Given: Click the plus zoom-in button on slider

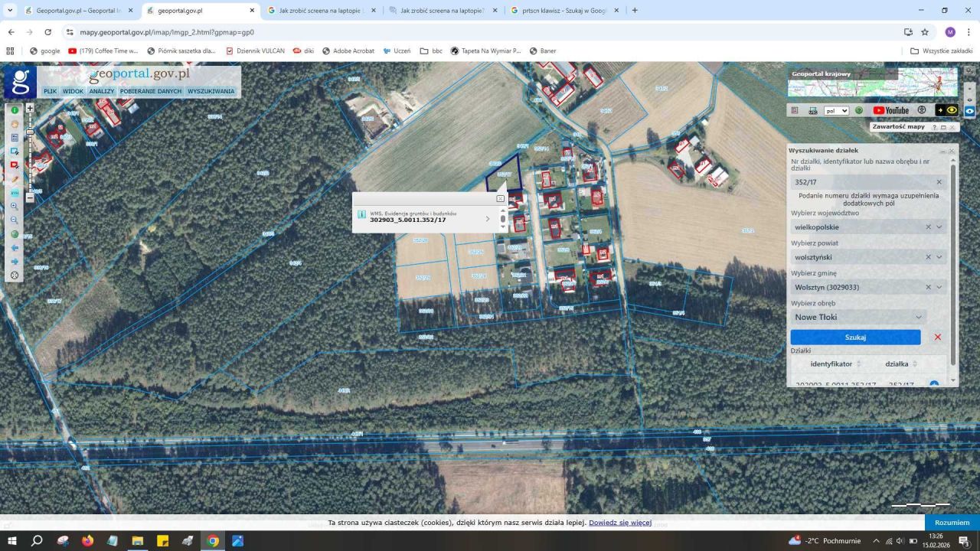Looking at the screenshot, I should (30, 109).
